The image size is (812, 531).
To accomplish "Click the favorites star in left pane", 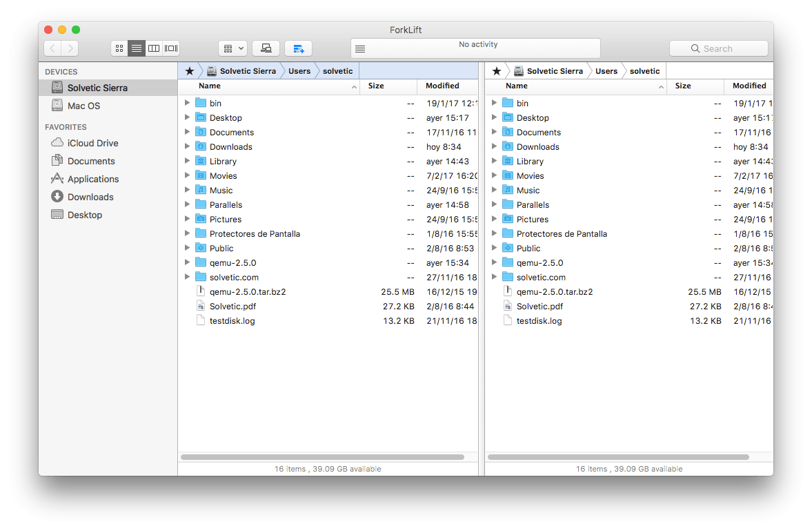I will point(190,71).
